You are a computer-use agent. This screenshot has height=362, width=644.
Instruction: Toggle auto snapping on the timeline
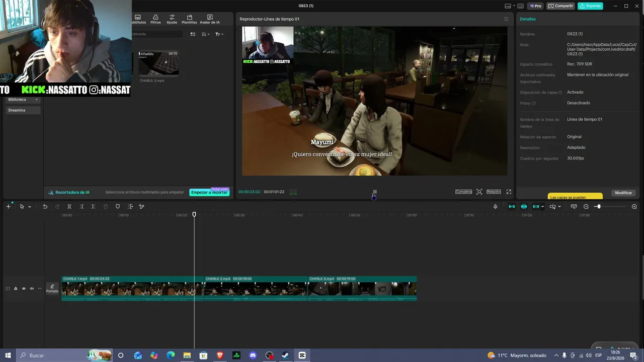click(x=524, y=207)
